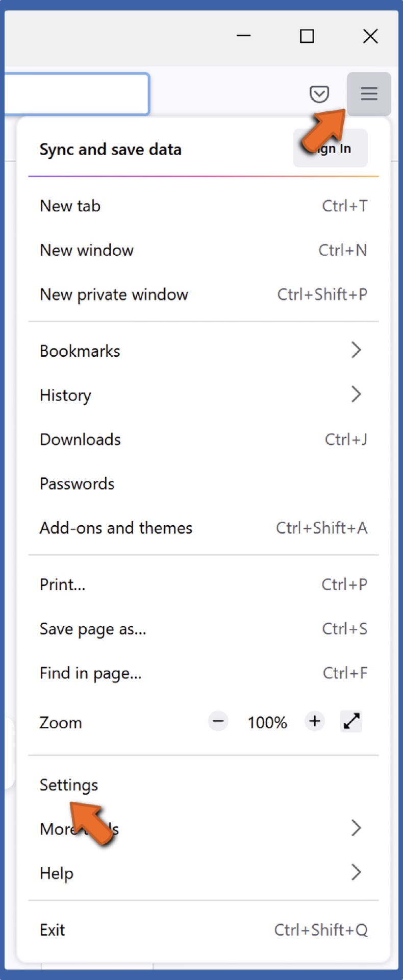Choose Save page as
The image size is (403, 980).
[92, 628]
